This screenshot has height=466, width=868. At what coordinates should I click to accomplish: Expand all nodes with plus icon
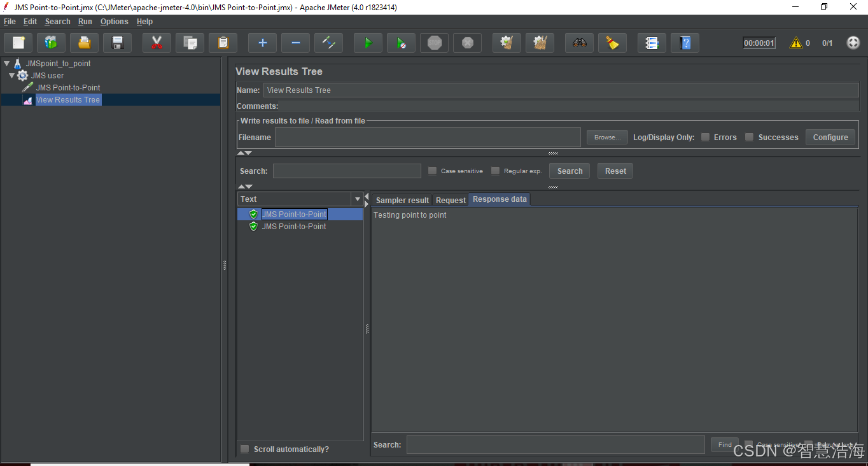pyautogui.click(x=263, y=43)
